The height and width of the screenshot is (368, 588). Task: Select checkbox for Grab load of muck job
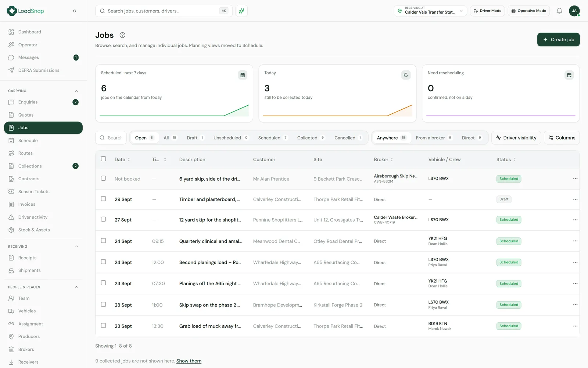[104, 326]
